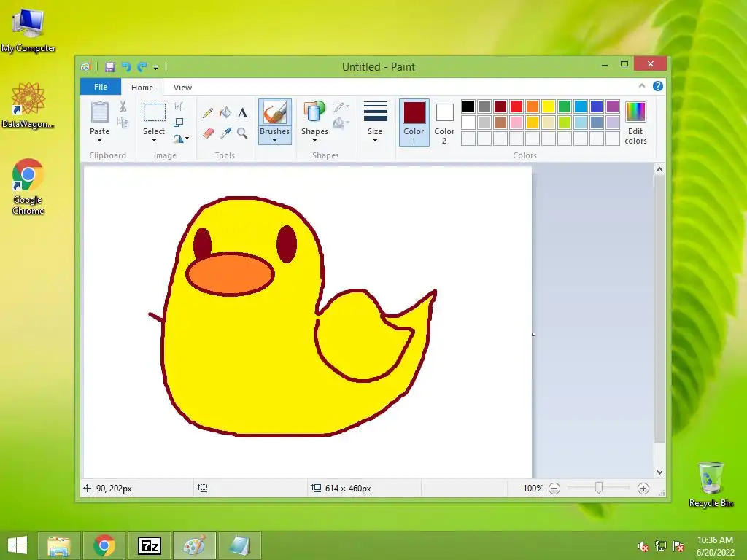Click the canvas right-edge resize handle
The image size is (747, 560).
[533, 334]
